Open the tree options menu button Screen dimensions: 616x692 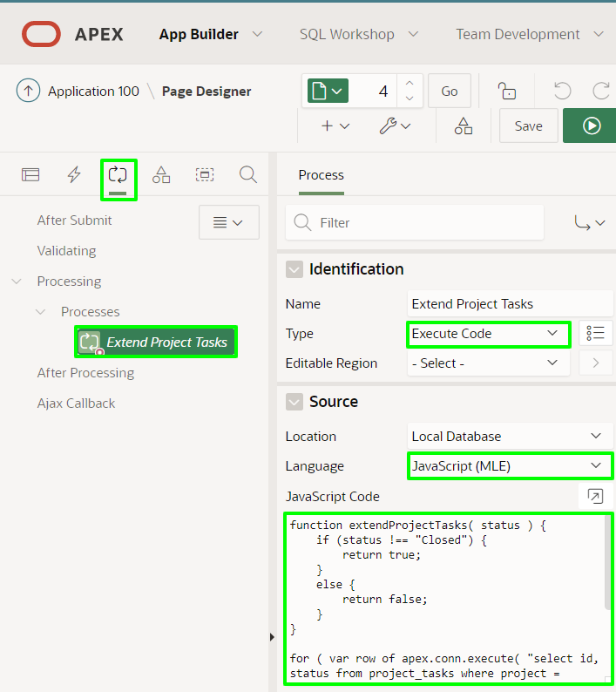pos(228,222)
